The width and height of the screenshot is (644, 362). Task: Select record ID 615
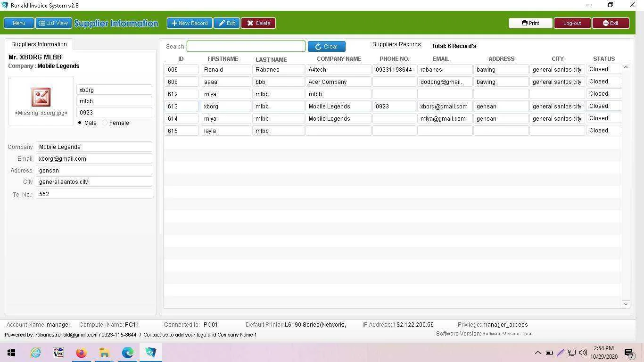tap(182, 131)
